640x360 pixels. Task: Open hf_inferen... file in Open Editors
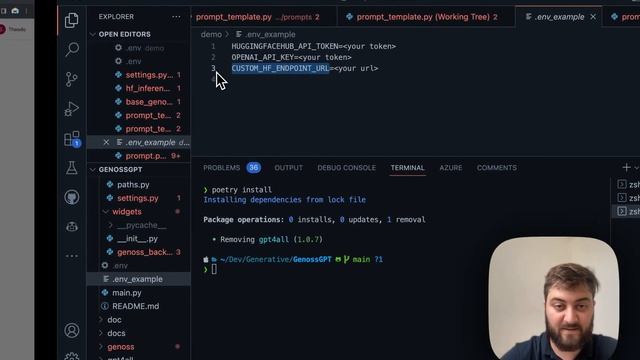point(139,88)
